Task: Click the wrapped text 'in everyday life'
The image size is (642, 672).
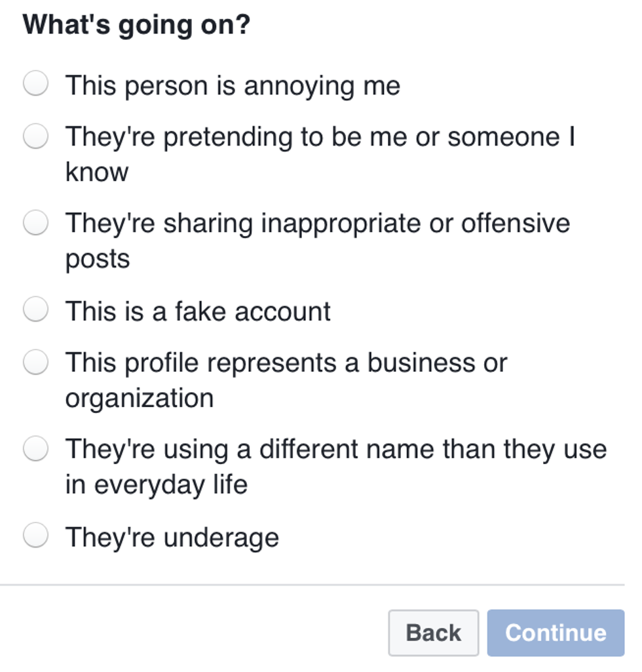Action: click(156, 485)
